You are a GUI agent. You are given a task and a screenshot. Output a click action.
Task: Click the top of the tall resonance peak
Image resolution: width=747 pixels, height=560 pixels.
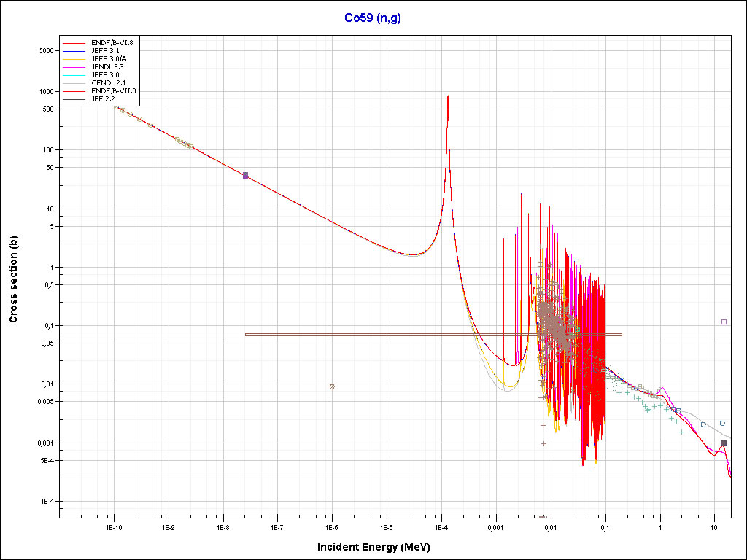point(447,96)
